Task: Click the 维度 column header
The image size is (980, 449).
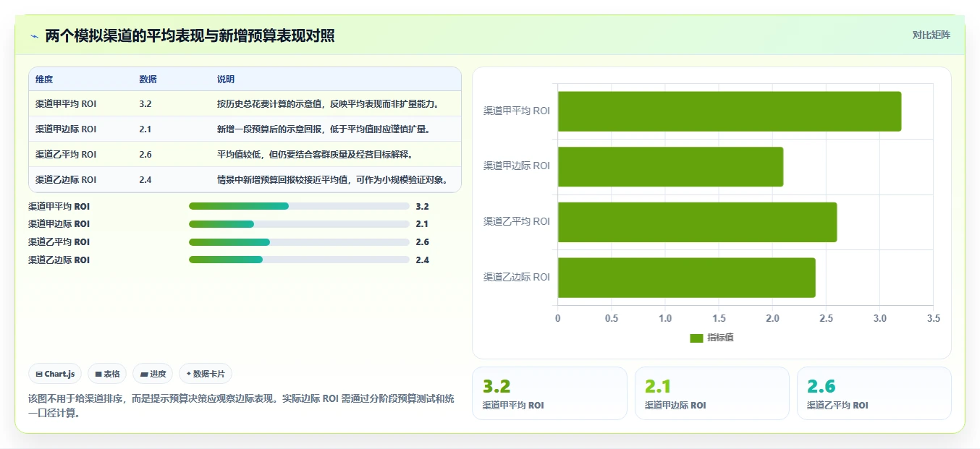Action: click(x=44, y=80)
